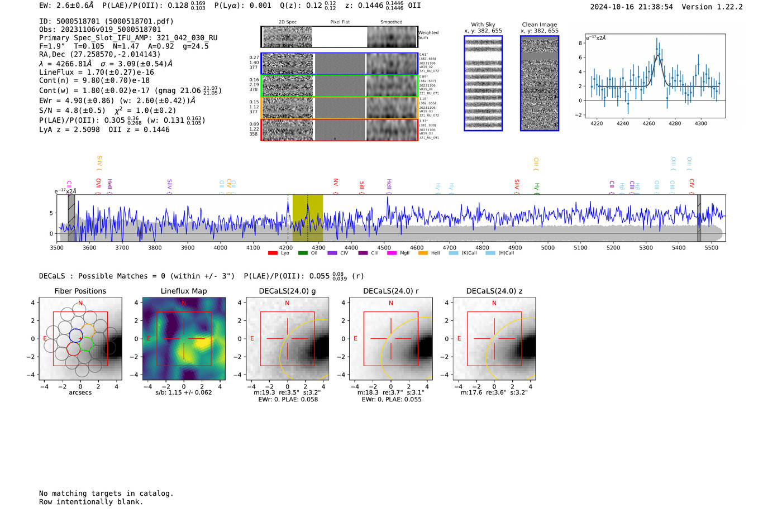Click the Obs: 20231106v019_5000518701 text

pos(100,30)
